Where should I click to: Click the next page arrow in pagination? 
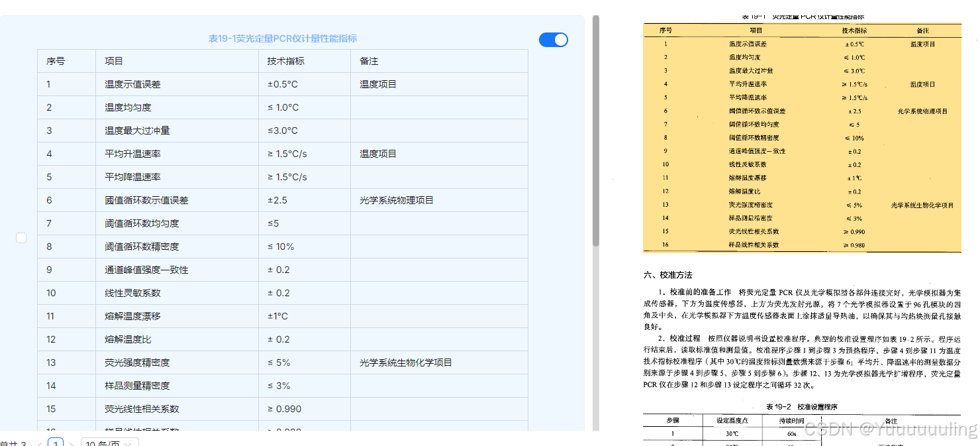click(x=72, y=443)
